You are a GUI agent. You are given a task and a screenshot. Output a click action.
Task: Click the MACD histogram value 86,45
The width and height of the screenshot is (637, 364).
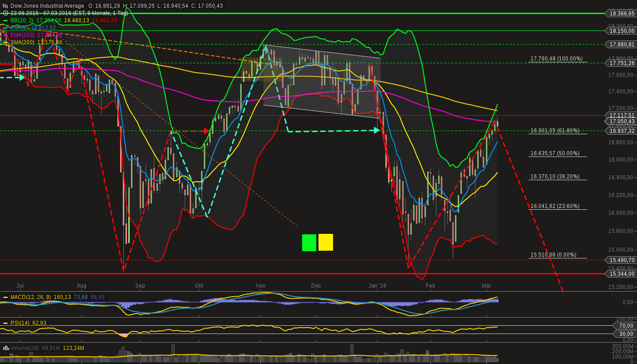97,297
